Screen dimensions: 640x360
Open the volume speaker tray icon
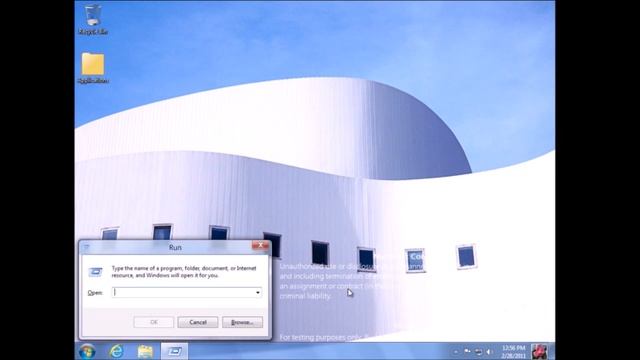tap(489, 352)
